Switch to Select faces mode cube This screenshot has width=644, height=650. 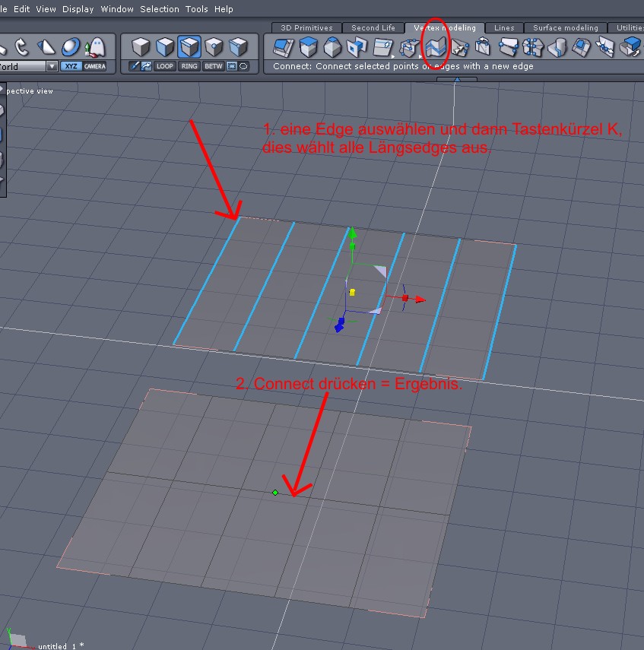(165, 46)
